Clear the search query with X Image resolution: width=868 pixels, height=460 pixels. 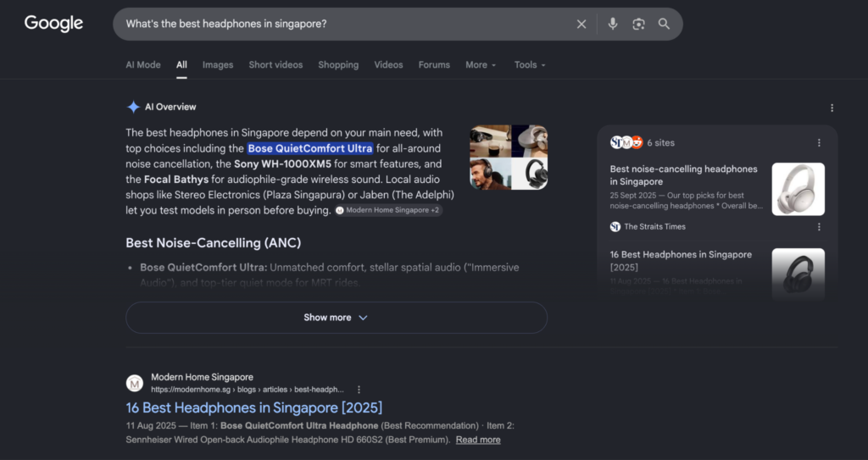[x=581, y=25]
